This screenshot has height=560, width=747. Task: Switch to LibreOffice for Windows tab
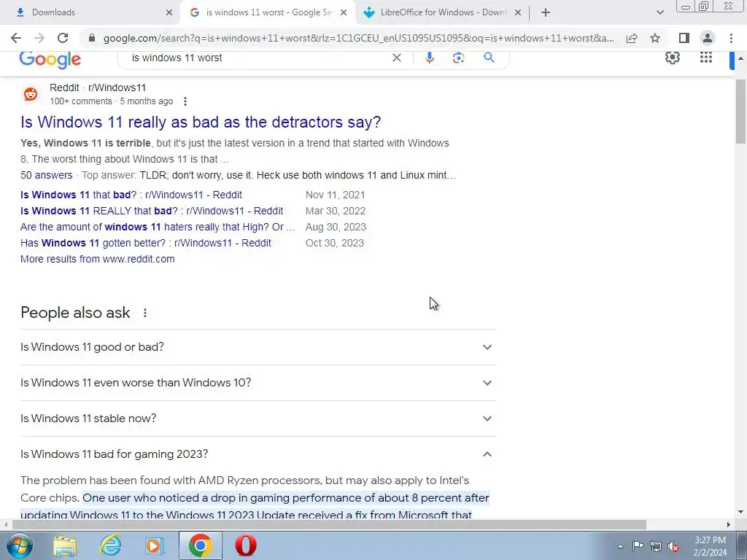coord(442,13)
